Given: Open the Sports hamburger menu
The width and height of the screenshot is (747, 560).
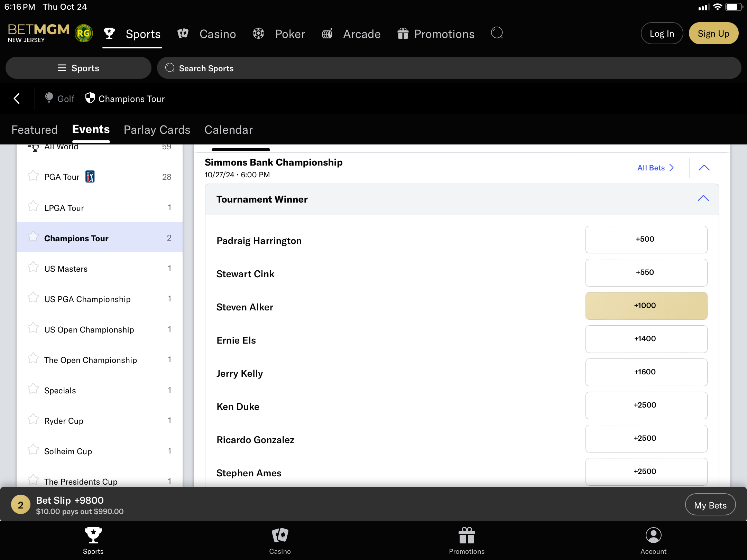Looking at the screenshot, I should click(x=79, y=68).
